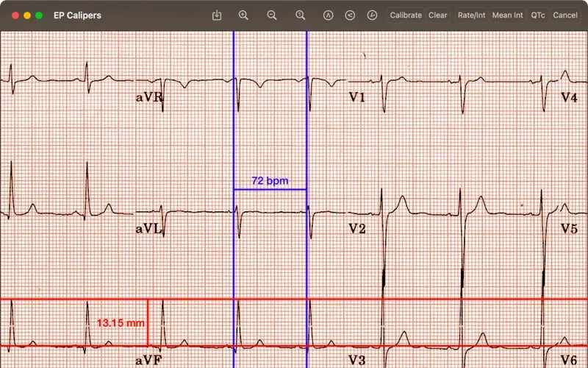Click the 13.15 mm measurement label
Screen dimensions: 588x368
pyautogui.click(x=121, y=323)
